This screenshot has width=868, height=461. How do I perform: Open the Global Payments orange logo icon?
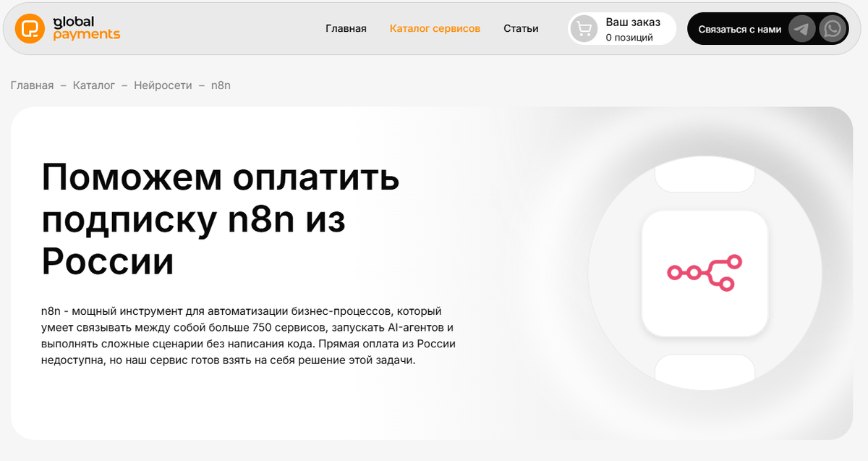[x=30, y=29]
